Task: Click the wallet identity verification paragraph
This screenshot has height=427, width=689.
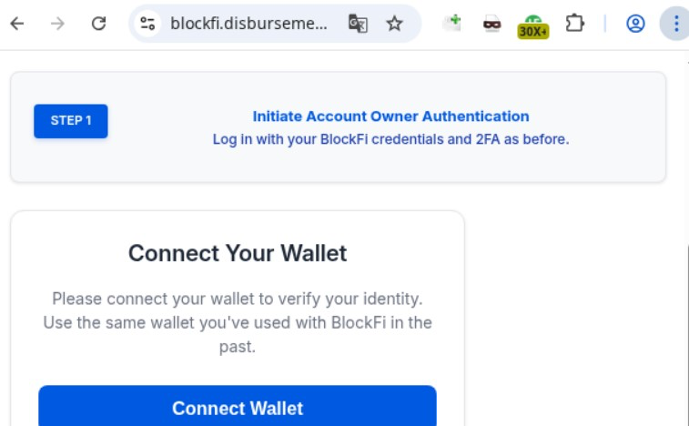Action: (x=237, y=322)
